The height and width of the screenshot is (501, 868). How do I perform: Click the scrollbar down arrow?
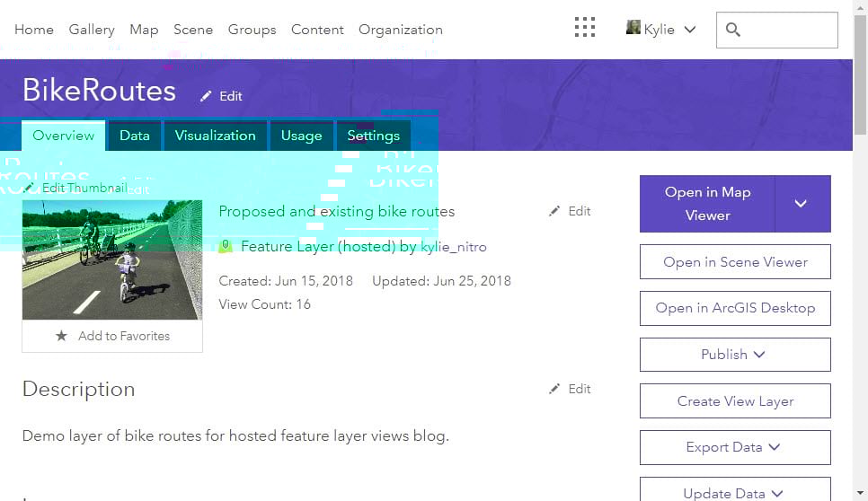pyautogui.click(x=860, y=493)
